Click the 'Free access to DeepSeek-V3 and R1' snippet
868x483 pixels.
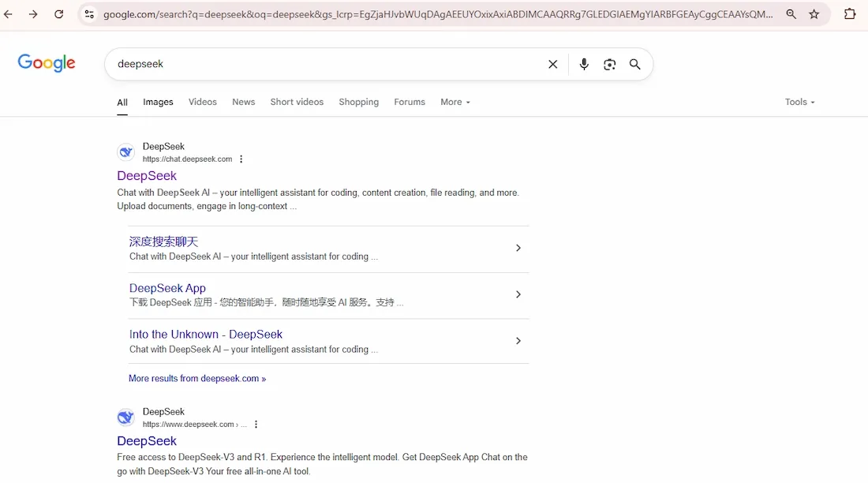click(322, 464)
